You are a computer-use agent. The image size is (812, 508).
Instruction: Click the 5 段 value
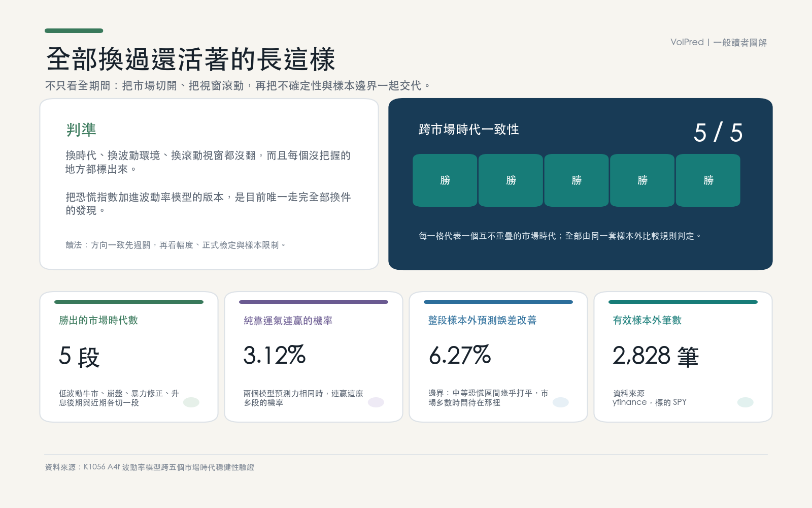click(x=79, y=356)
